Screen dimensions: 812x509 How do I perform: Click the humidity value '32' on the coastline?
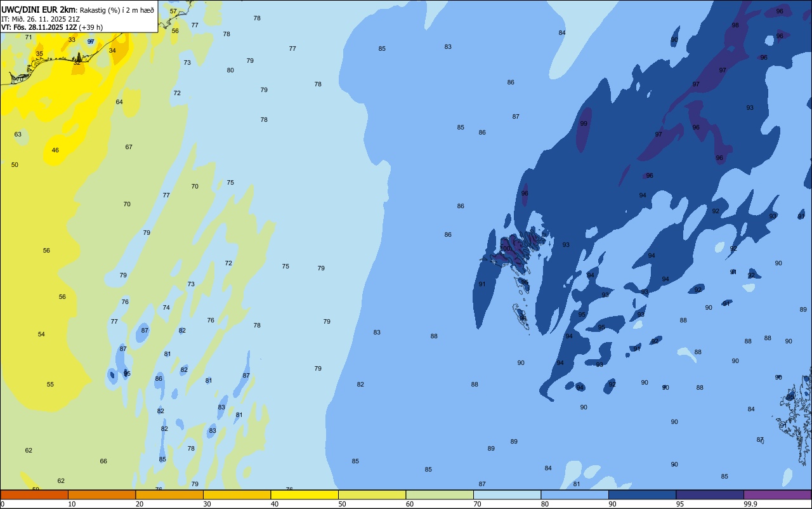(x=77, y=63)
